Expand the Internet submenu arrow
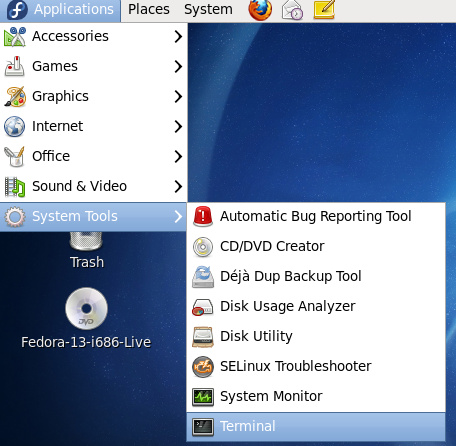The height and width of the screenshot is (446, 456). click(x=178, y=126)
